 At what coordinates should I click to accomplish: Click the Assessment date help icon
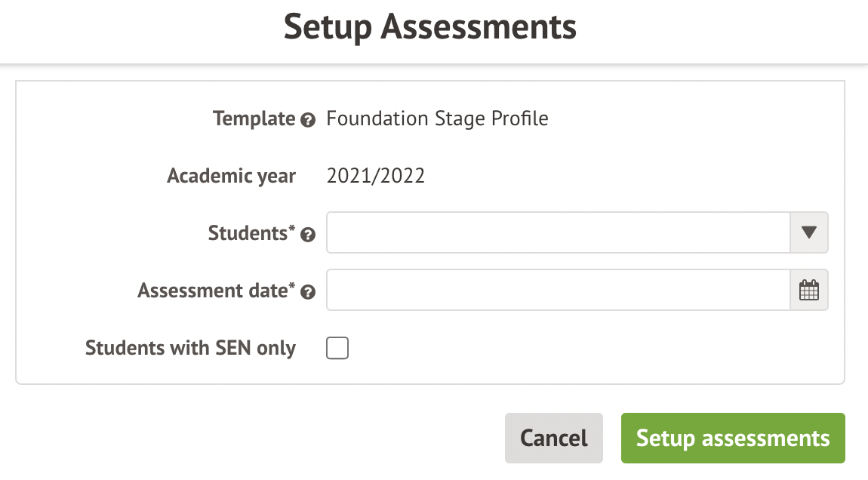(307, 292)
